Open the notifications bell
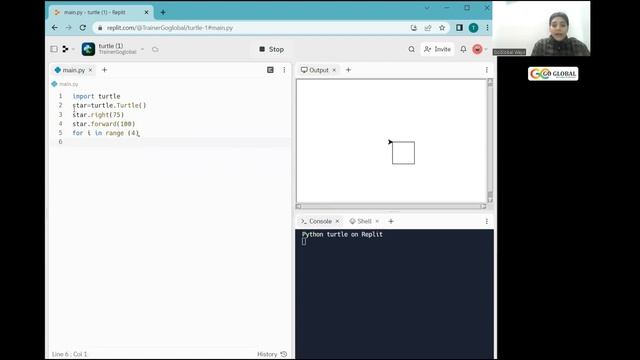Screen dimensions: 640x360 click(463, 49)
